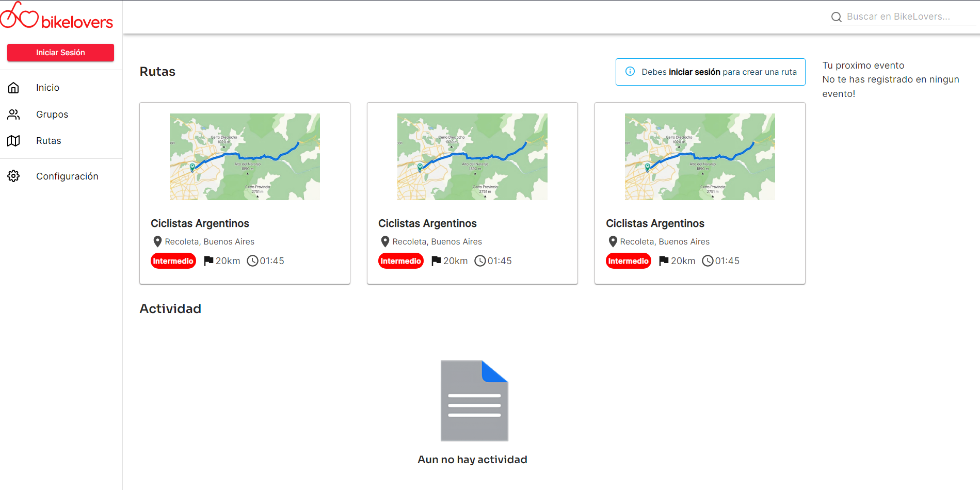Viewport: 980px width, 490px height.
Task: Click the empty activity document icon
Action: [474, 401]
